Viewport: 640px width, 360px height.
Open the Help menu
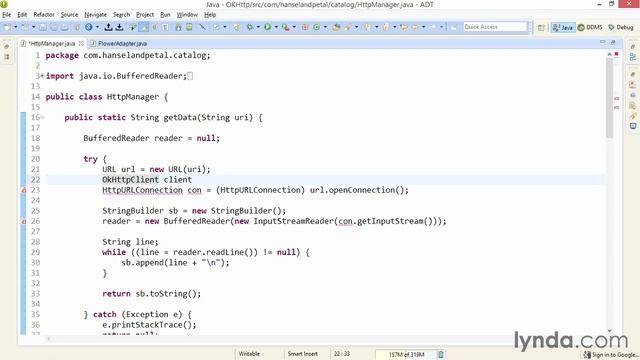pyautogui.click(x=210, y=15)
